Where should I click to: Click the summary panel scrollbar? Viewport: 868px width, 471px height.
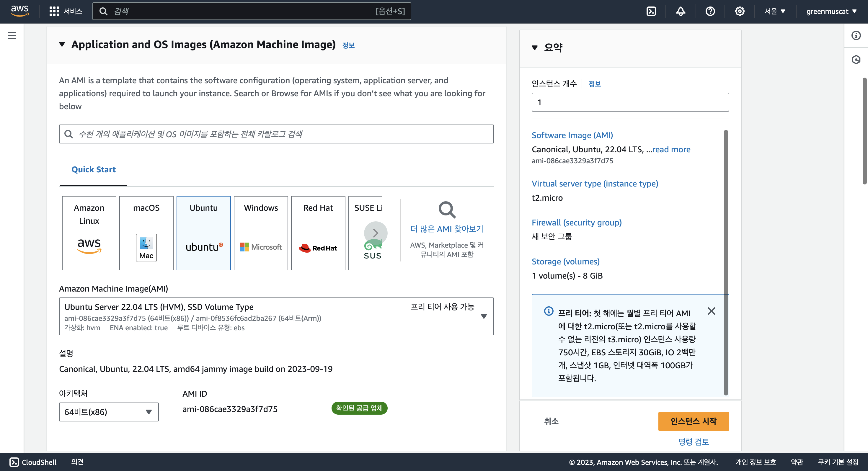[x=726, y=262]
